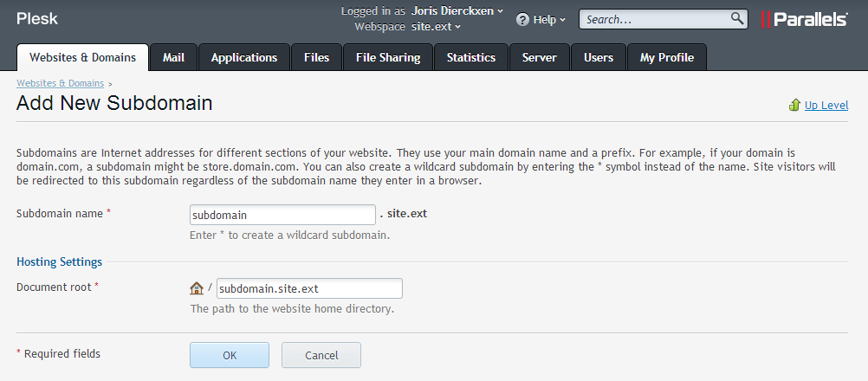Open the Applications tab
Image resolution: width=868 pixels, height=381 pixels.
point(244,57)
